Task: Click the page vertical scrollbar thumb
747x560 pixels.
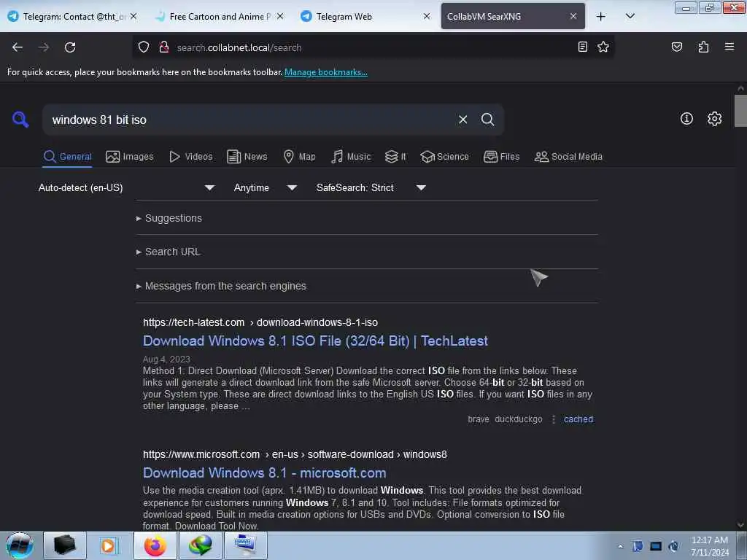Action: coord(740,111)
